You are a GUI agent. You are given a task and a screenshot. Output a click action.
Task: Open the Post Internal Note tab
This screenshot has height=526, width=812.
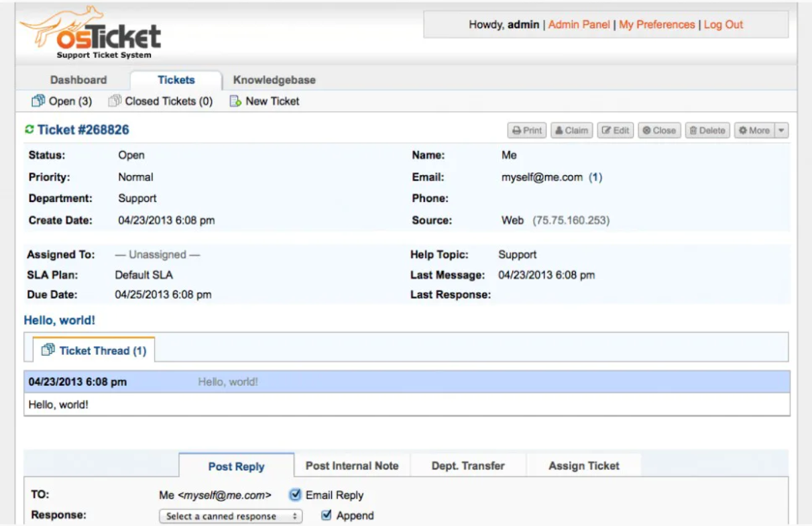click(353, 464)
